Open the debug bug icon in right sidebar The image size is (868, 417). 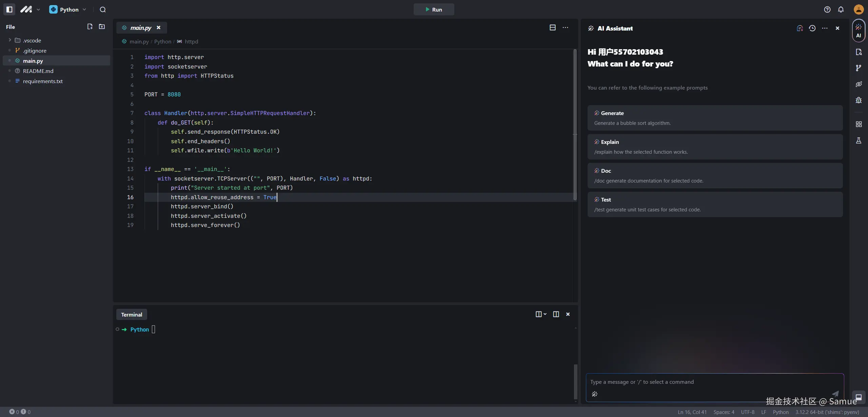click(x=859, y=100)
